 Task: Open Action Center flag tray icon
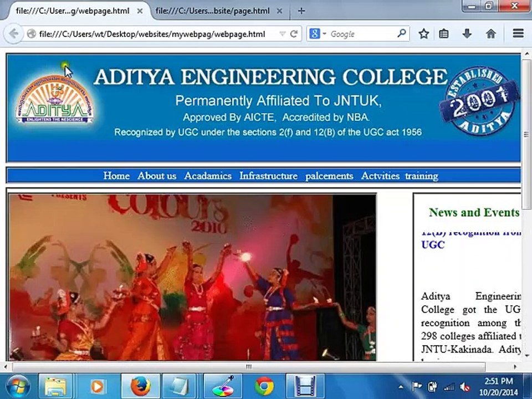point(416,386)
